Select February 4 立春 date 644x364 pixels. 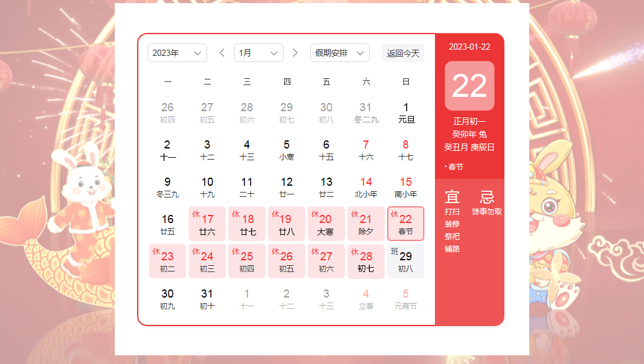click(366, 299)
